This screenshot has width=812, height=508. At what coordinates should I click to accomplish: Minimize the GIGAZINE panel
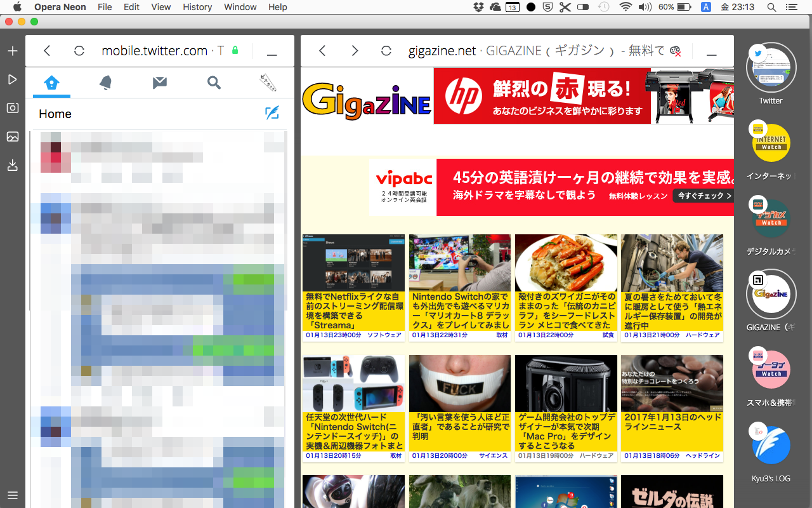tap(712, 55)
